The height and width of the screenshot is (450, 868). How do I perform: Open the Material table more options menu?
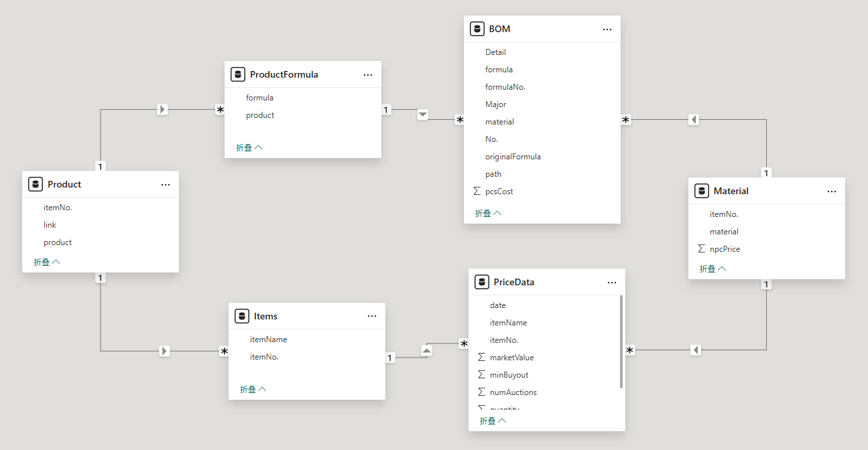[x=832, y=192]
